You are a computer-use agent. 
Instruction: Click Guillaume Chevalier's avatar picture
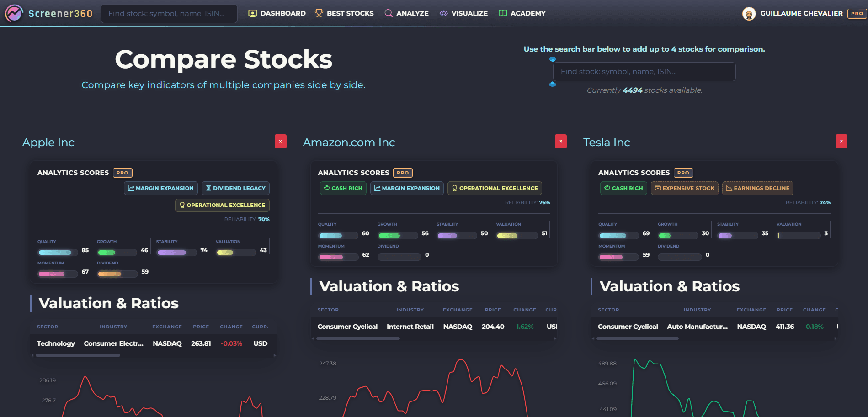point(749,13)
